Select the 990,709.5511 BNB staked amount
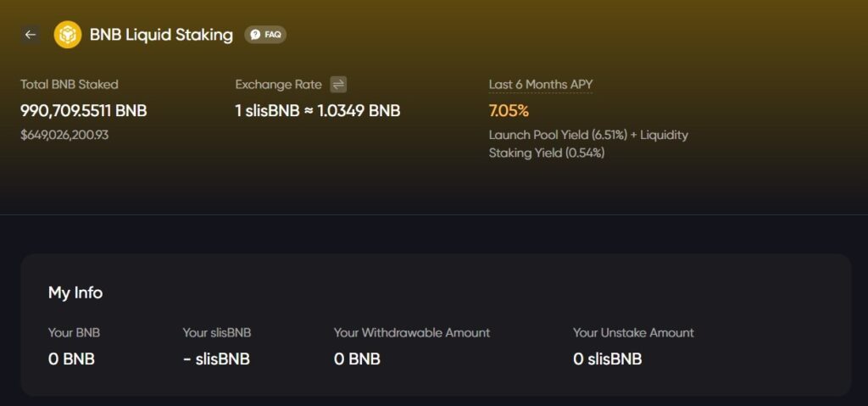The image size is (868, 406). point(84,110)
